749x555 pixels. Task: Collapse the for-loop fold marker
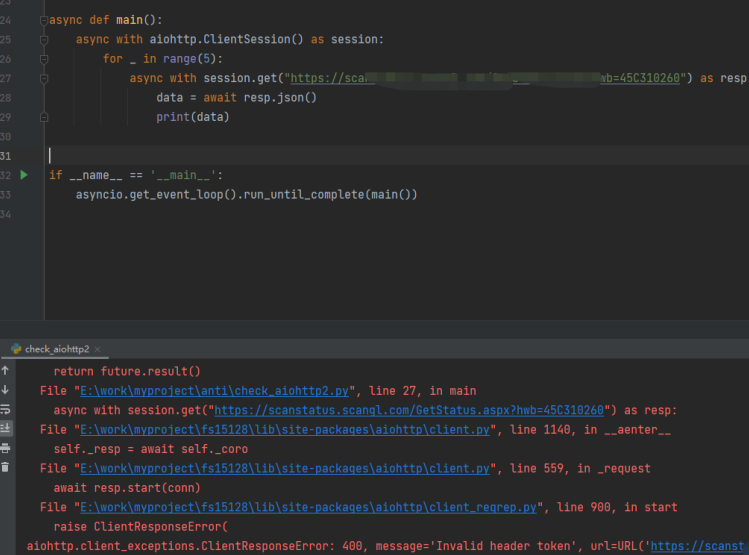[43, 59]
